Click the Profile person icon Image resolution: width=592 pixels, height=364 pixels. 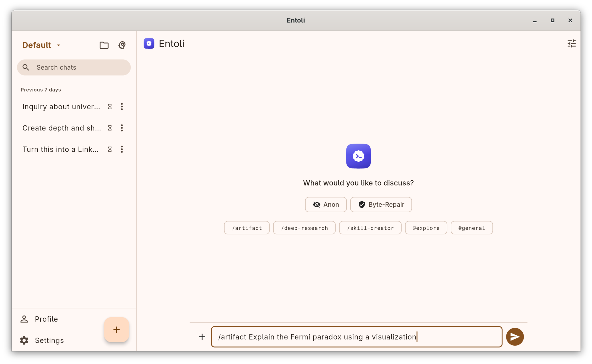click(24, 319)
